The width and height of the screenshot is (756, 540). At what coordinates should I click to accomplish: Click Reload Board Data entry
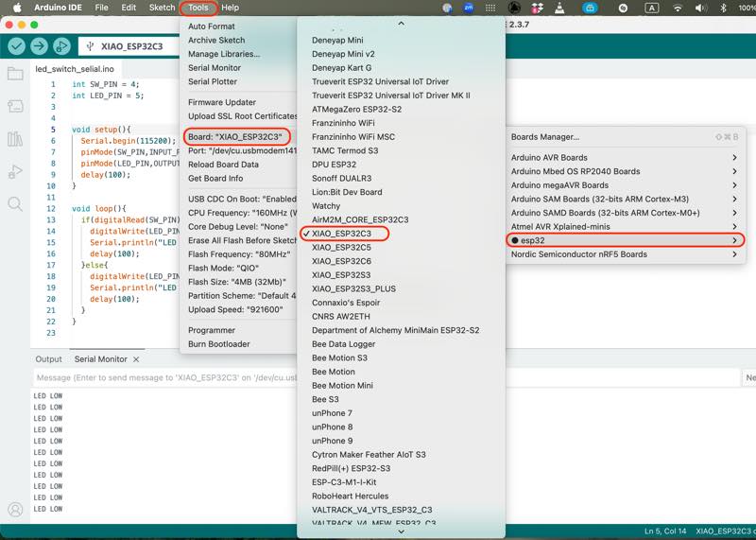[223, 165]
